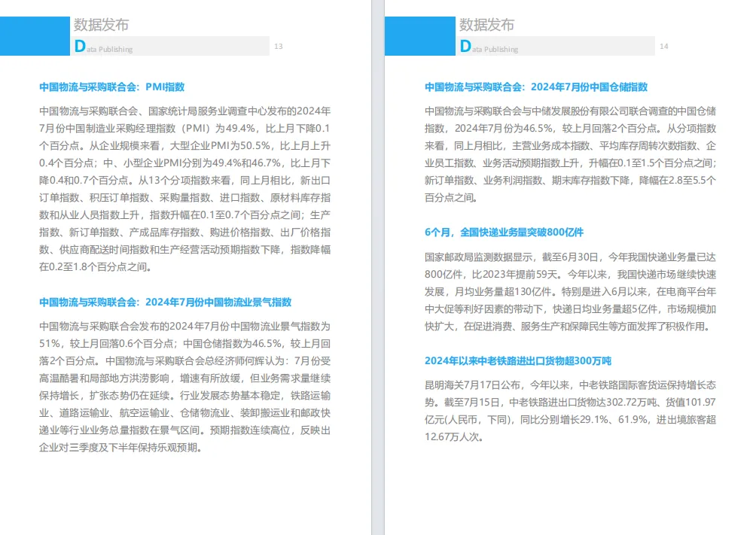The image size is (756, 535).
Task: Click line starting 0.4个百分点；中、小型企业PMI
Action: 184,163
